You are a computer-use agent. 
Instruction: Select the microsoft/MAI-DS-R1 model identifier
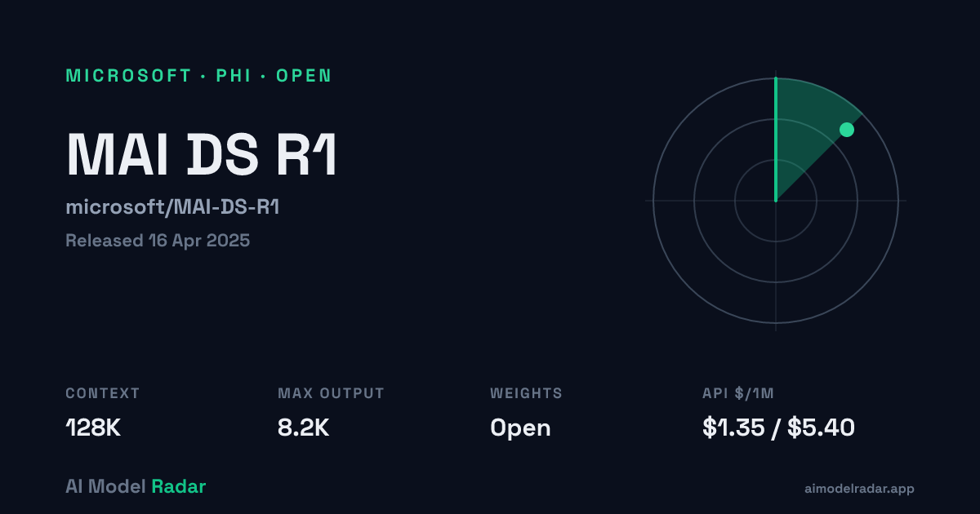tap(172, 207)
